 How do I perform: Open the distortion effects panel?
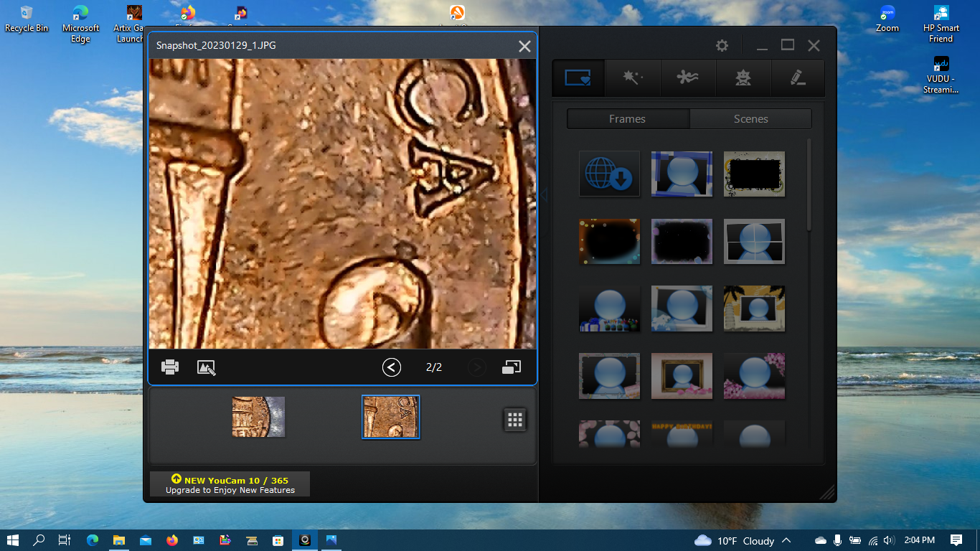[x=687, y=77]
